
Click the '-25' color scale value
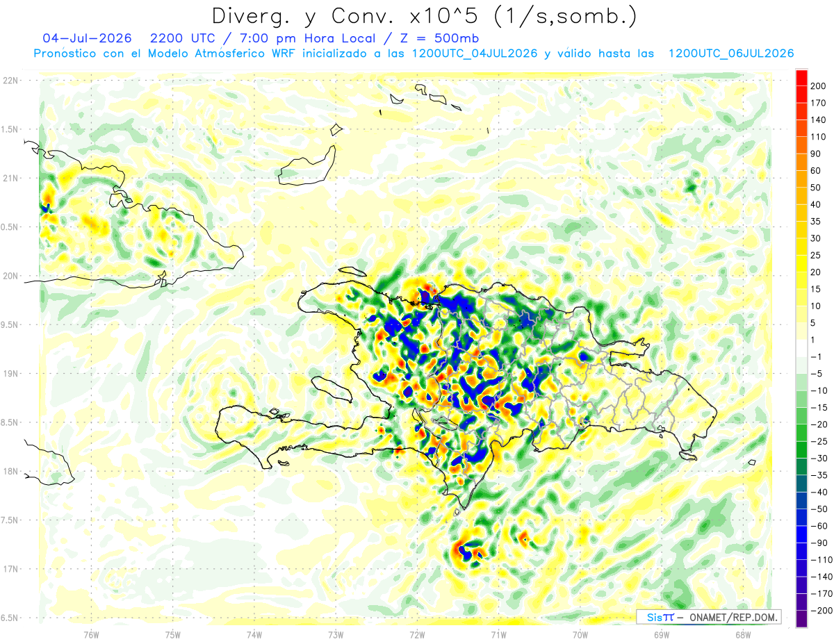click(819, 441)
